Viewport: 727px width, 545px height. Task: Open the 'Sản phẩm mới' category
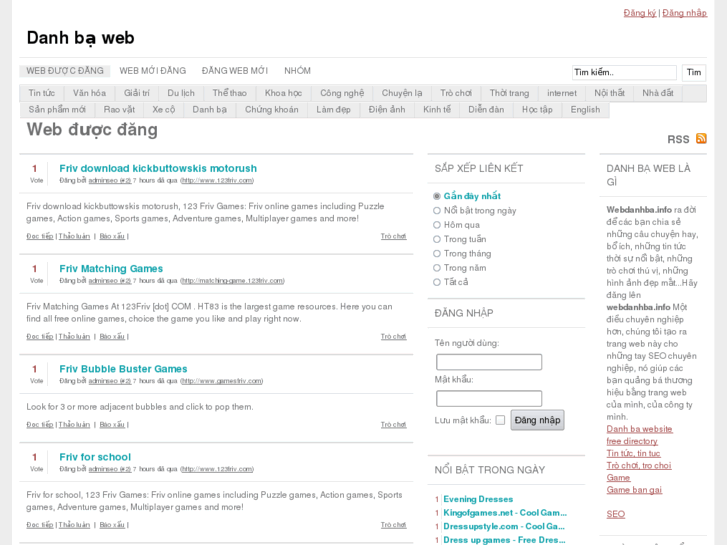tap(57, 109)
